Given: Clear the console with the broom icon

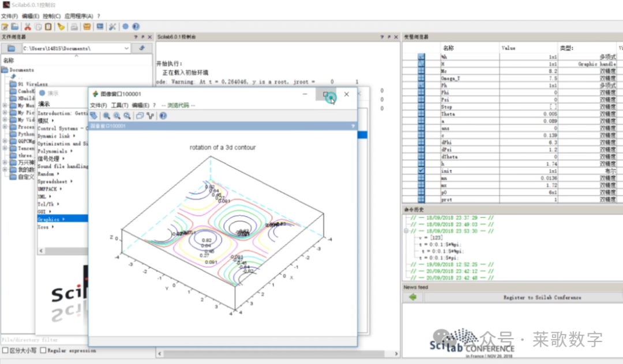Looking at the screenshot, I should point(61,27).
